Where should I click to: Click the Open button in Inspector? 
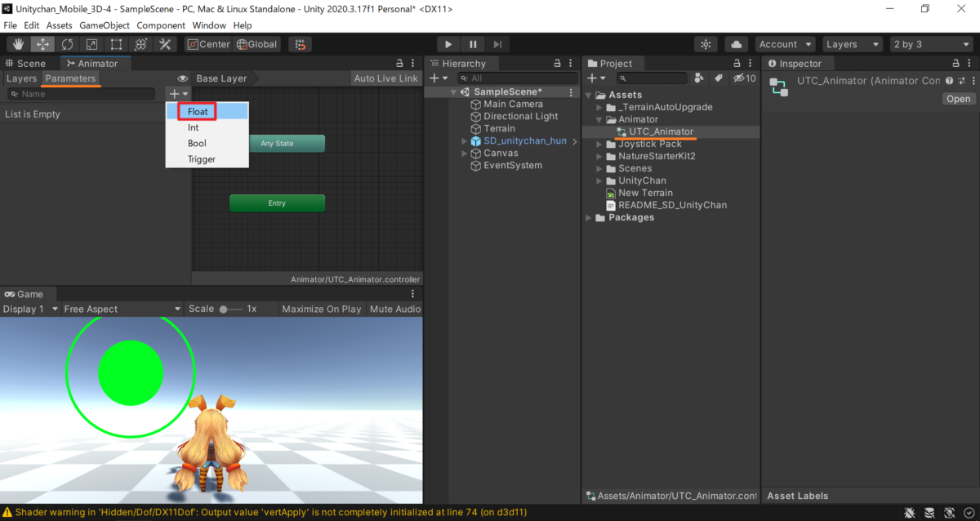coord(959,99)
